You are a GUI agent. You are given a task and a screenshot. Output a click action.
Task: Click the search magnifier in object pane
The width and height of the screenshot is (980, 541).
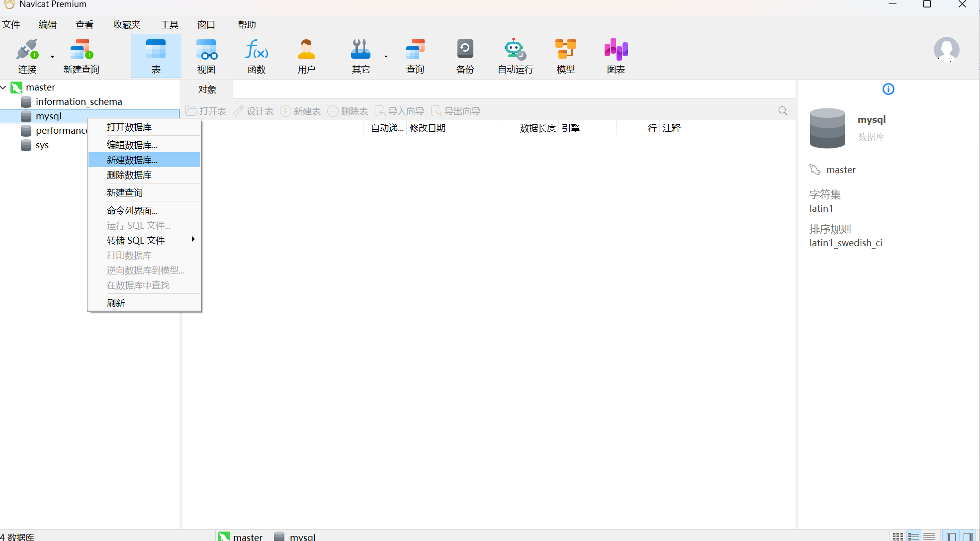click(x=783, y=111)
